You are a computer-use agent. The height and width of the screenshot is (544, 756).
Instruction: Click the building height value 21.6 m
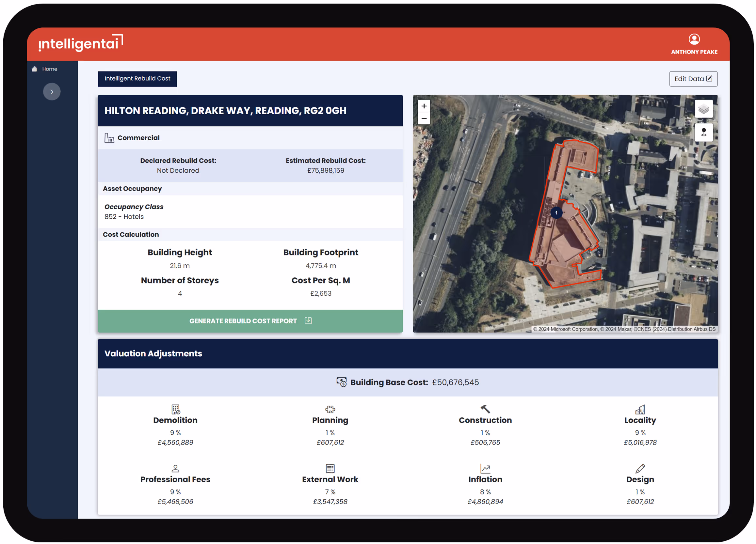[180, 266]
